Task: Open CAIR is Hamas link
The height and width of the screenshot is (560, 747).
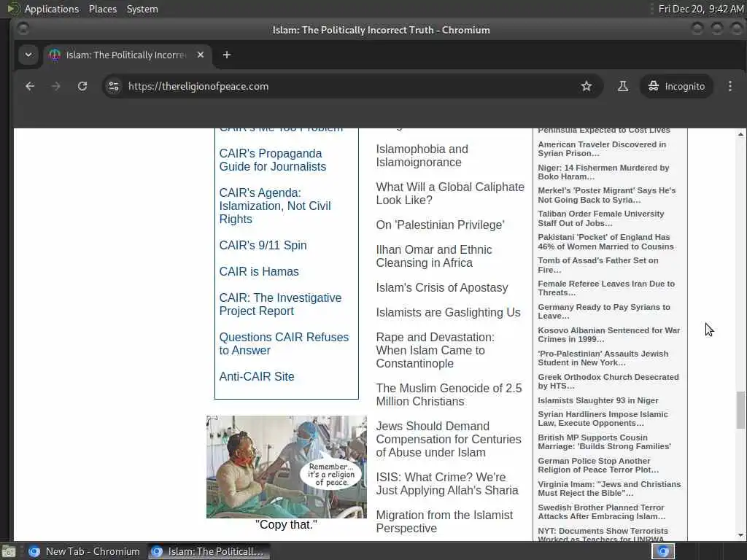Action: pyautogui.click(x=259, y=271)
